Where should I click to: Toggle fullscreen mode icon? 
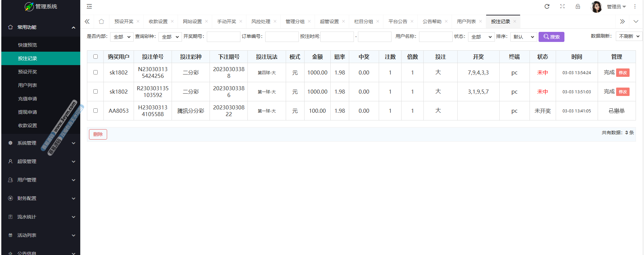562,6
